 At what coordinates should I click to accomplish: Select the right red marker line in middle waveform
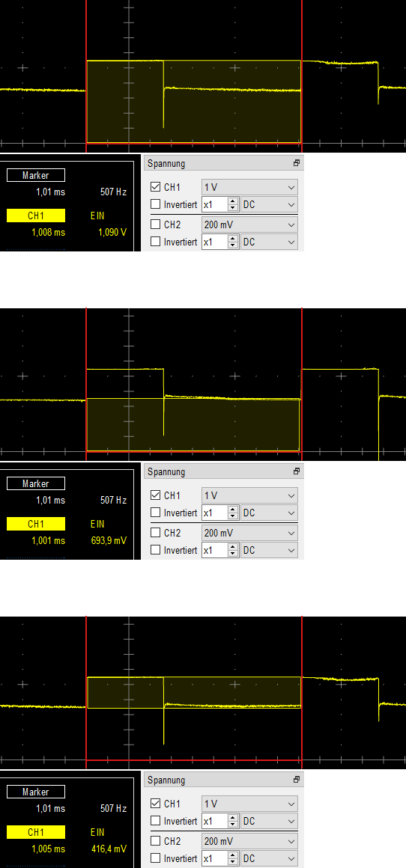(x=302, y=384)
